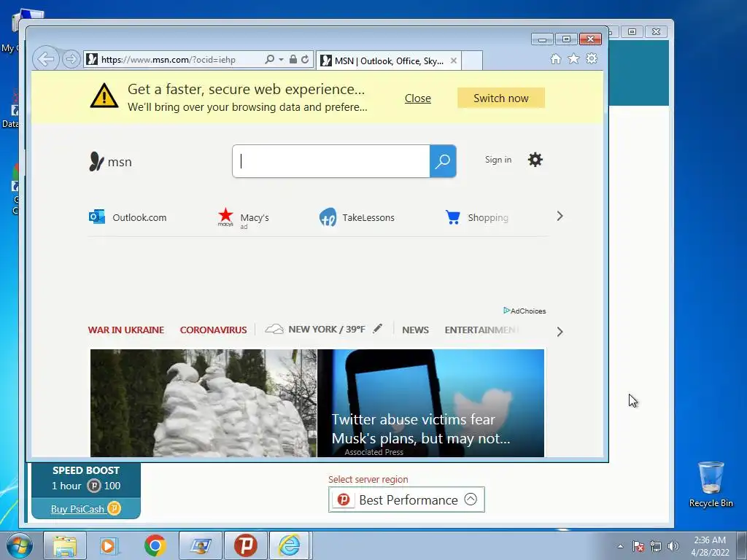
Task: Go back with the browser Back arrow
Action: point(46,59)
